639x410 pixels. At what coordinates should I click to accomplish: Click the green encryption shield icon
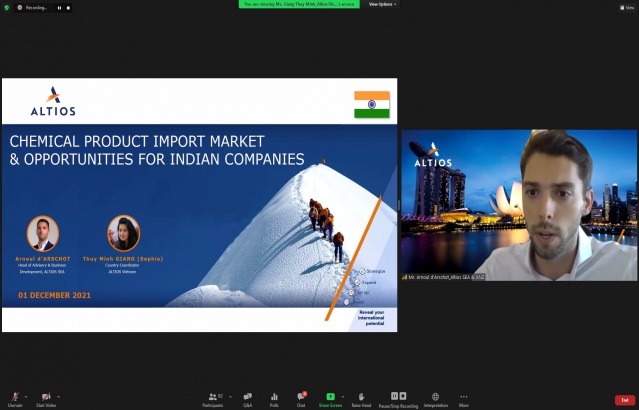point(6,7)
